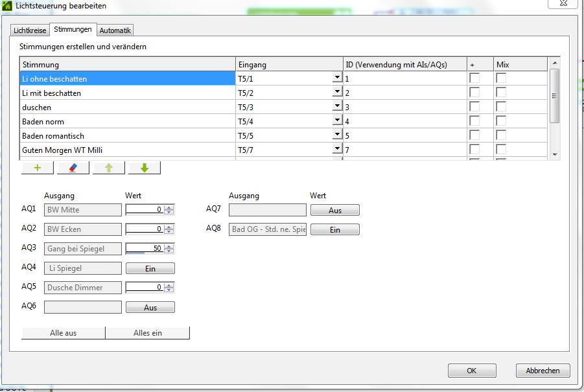Increase AQ1 value with the up arrow
Screen dimensions: 584x392
169,207
